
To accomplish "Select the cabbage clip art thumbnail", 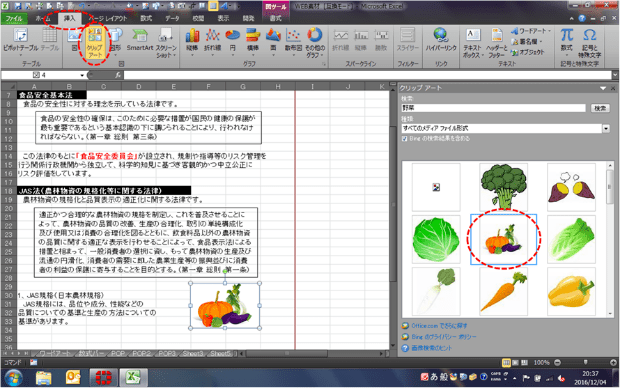I will point(436,239).
